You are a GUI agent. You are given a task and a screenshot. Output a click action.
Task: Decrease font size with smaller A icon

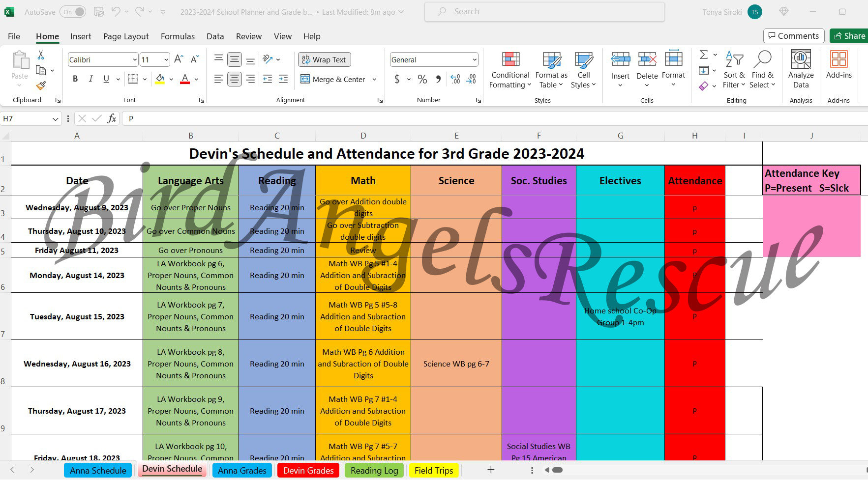(195, 59)
